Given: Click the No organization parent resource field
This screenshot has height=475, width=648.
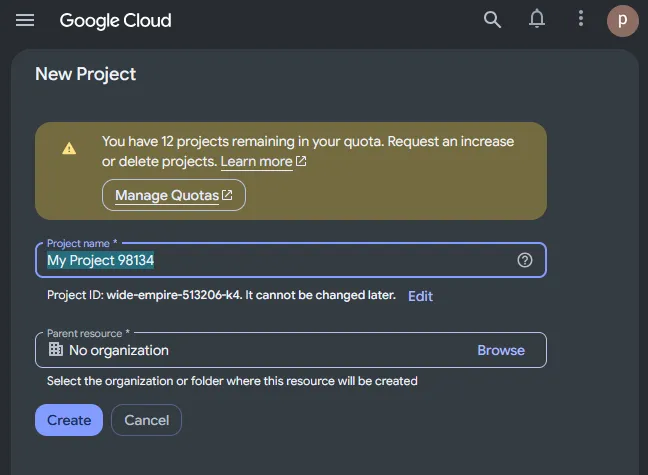Looking at the screenshot, I should [x=291, y=350].
